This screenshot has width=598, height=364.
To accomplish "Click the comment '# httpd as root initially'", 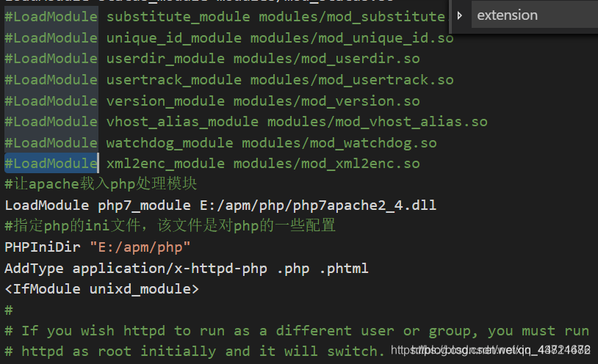I will (x=195, y=352).
